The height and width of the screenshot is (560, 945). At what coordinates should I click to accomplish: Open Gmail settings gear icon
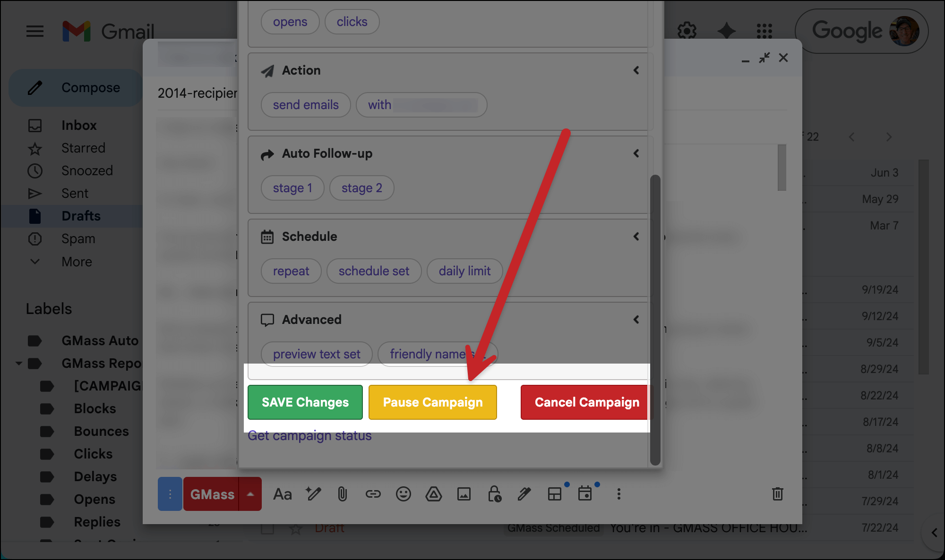[687, 31]
